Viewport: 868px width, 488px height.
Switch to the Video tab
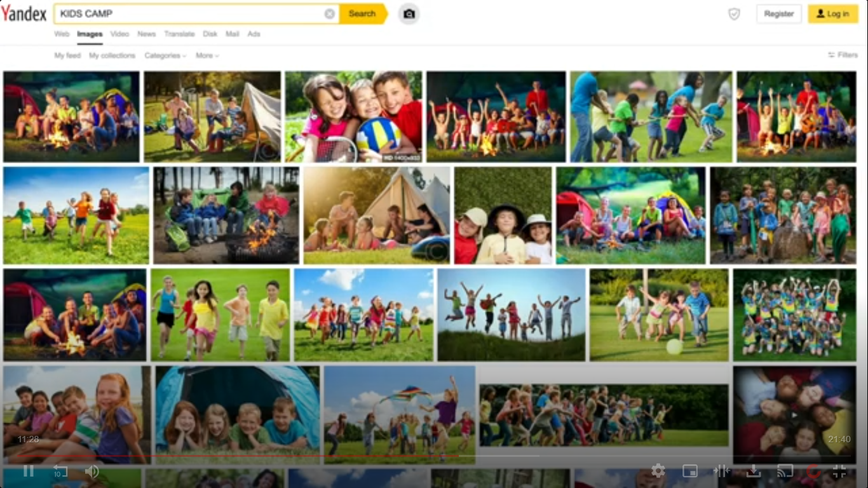click(119, 34)
